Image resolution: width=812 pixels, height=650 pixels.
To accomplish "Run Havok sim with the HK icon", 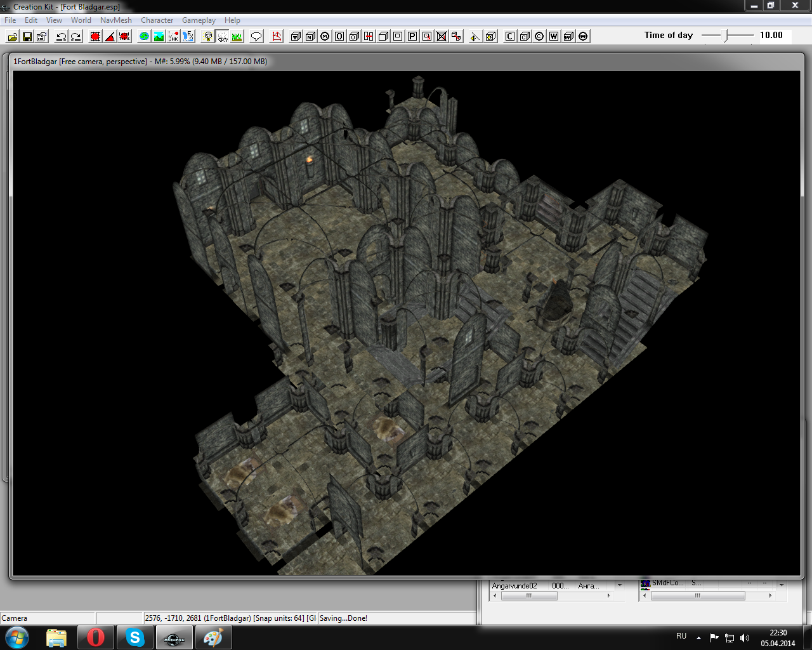I will click(174, 37).
